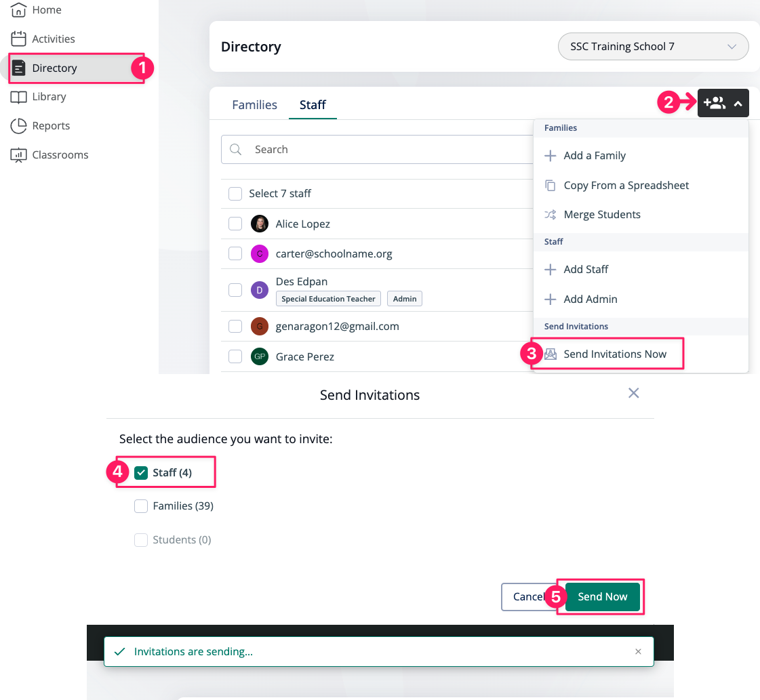Choose Send Invitations Now menu item
The image size is (760, 700).
[614, 354]
